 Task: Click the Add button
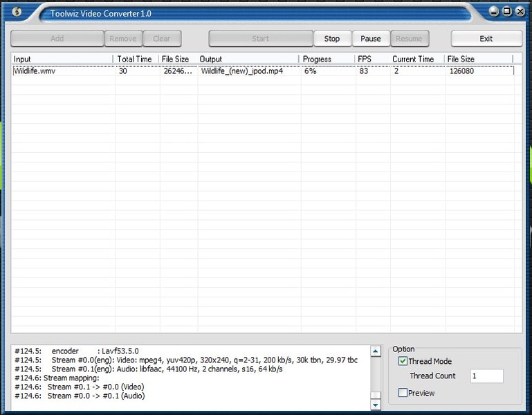(57, 39)
